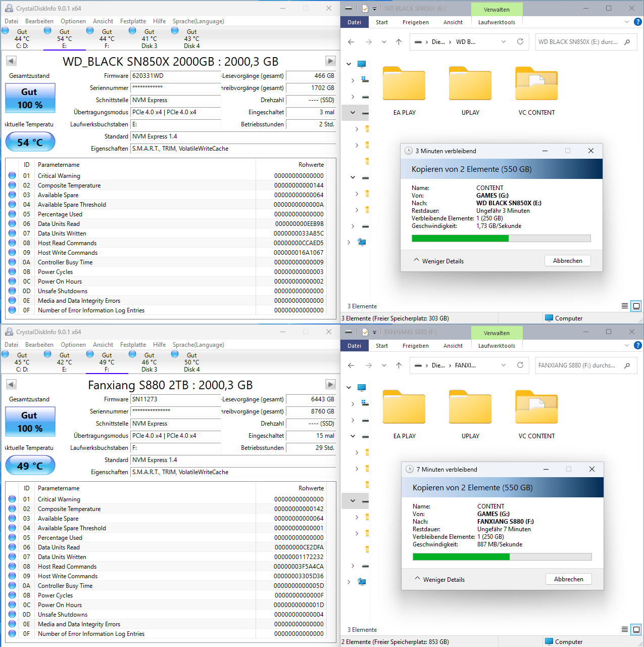The height and width of the screenshot is (647, 644).
Task: Open Bearbeiten menu in lower CrystalDiskInfo
Action: pos(39,345)
